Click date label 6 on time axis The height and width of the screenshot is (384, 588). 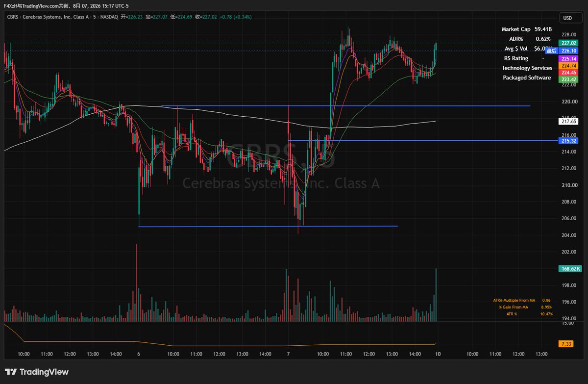coord(139,354)
